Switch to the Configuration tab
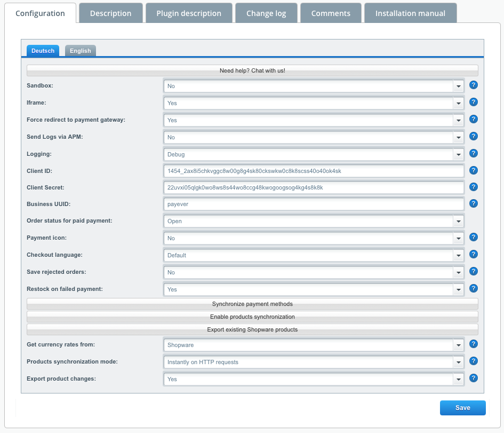 coord(40,13)
